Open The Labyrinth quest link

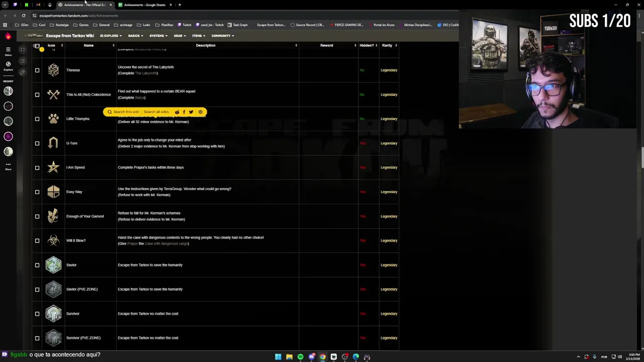[146, 73]
